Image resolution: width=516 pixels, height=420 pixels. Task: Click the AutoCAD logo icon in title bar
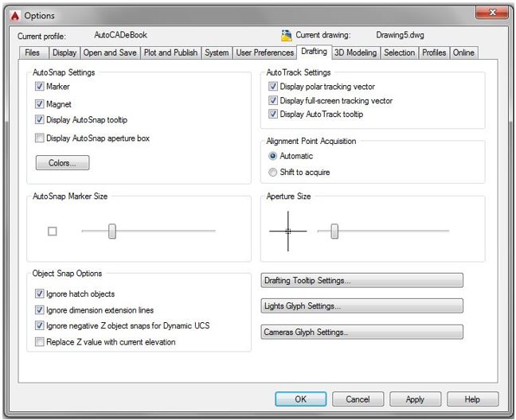[15, 16]
